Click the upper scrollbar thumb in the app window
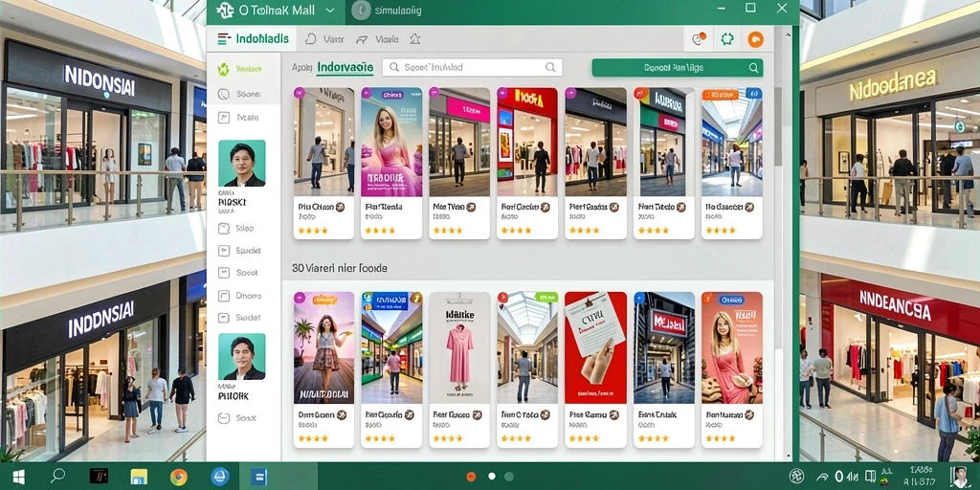The image size is (980, 490). [x=778, y=127]
